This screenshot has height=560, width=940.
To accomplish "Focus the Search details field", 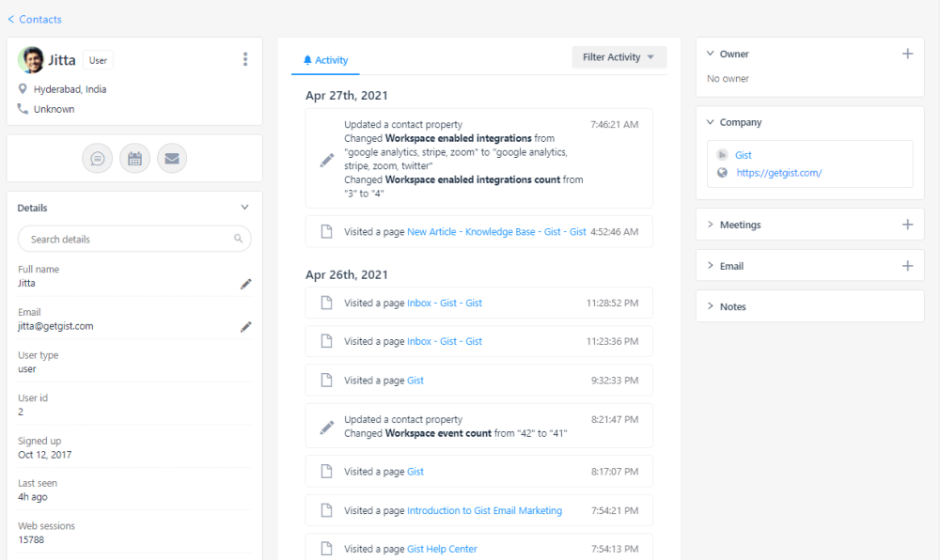I will [x=134, y=239].
